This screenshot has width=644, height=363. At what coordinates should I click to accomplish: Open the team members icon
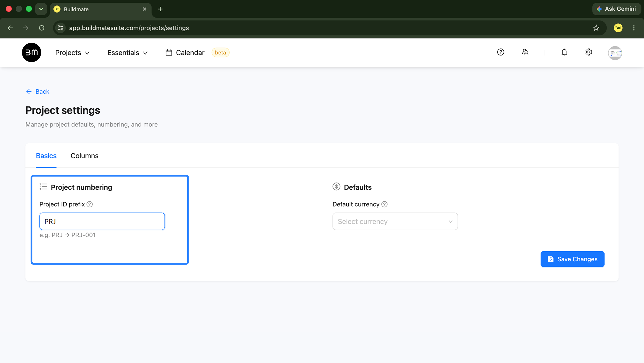click(x=525, y=52)
